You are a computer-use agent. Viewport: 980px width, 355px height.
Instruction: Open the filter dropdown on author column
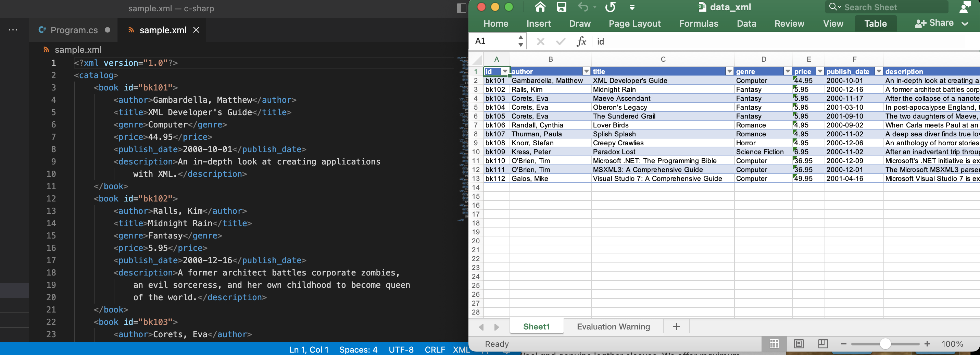[x=586, y=71]
